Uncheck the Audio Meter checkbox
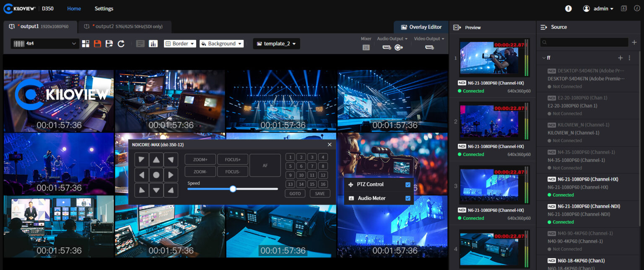This screenshot has height=270, width=644. pos(408,198)
